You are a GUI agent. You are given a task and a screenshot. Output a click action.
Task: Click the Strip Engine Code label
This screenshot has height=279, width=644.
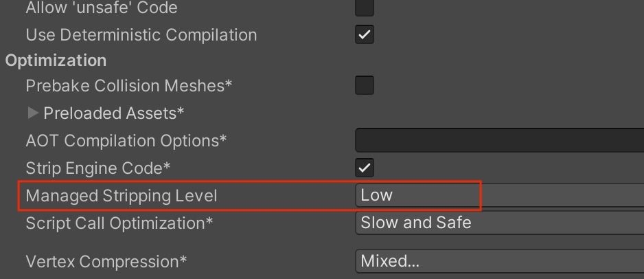tap(98, 168)
